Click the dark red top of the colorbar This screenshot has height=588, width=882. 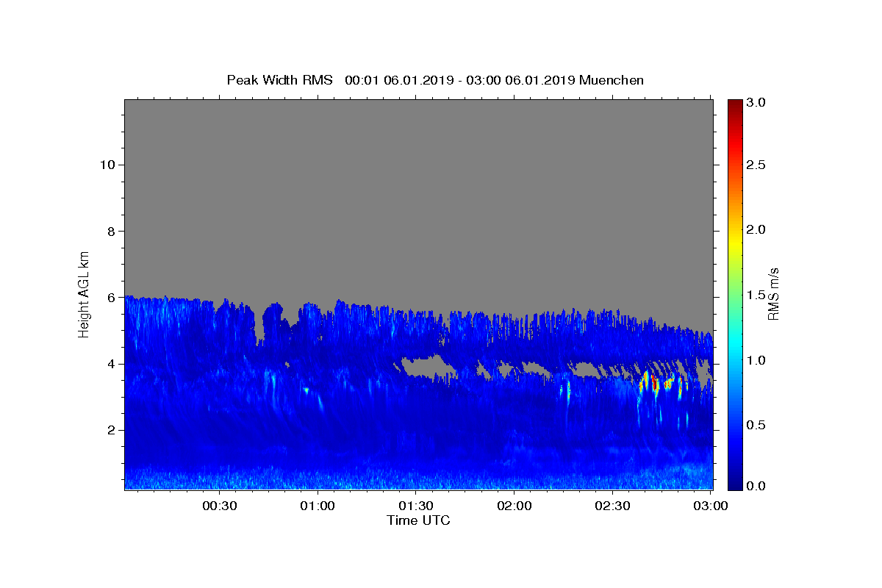734,104
